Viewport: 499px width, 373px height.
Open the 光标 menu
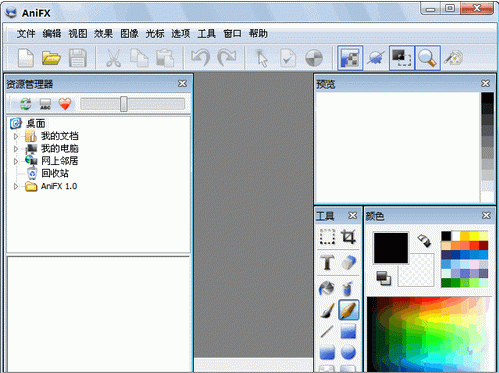coord(155,33)
